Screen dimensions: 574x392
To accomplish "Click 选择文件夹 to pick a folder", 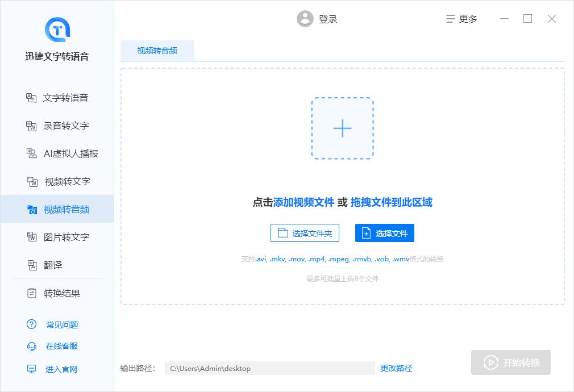I will point(305,233).
